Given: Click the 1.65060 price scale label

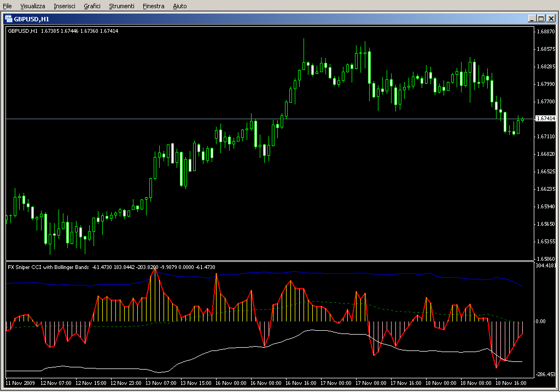Looking at the screenshot, I should (x=546, y=259).
